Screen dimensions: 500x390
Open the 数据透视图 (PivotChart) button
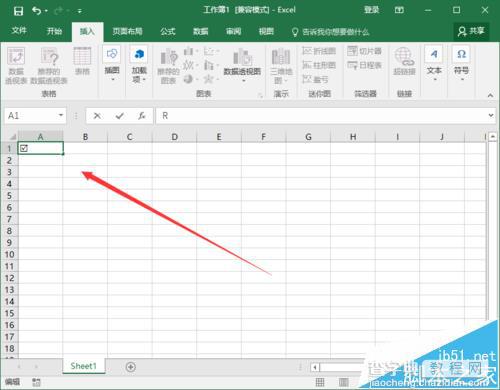(x=242, y=65)
